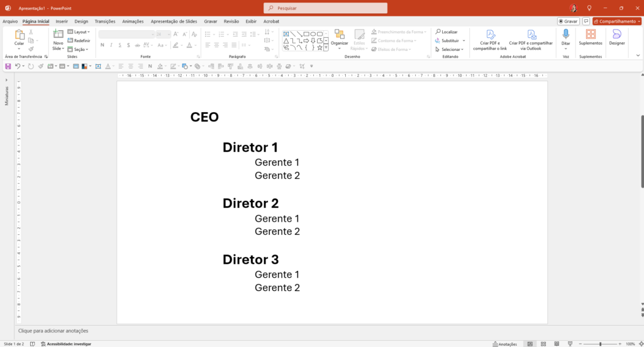Image resolution: width=644 pixels, height=347 pixels.
Task: Click the Designer icon in the ribbon
Action: coord(616,35)
